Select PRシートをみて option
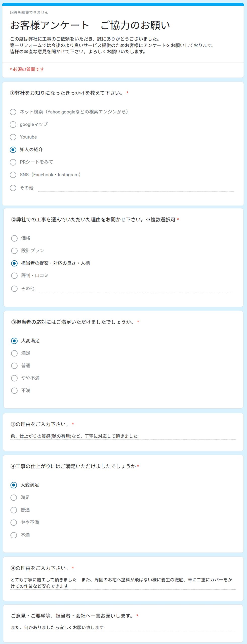247x644 pixels. pos(13,162)
